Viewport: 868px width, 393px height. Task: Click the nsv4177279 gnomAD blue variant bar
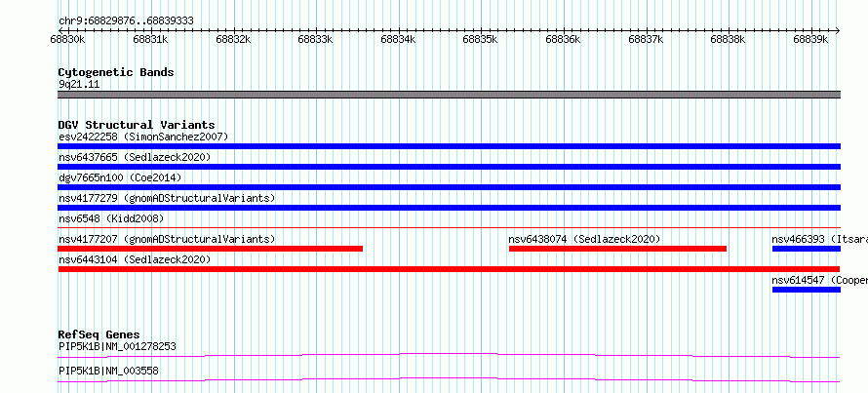point(449,208)
